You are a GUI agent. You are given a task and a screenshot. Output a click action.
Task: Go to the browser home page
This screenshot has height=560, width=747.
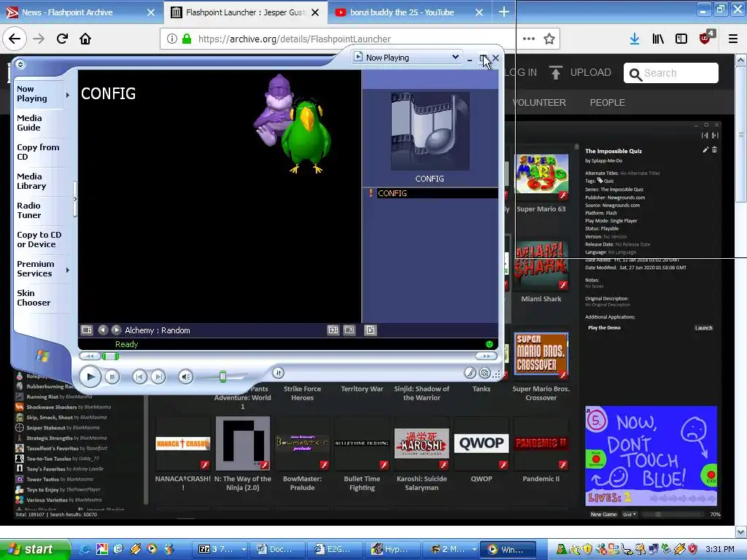(85, 39)
